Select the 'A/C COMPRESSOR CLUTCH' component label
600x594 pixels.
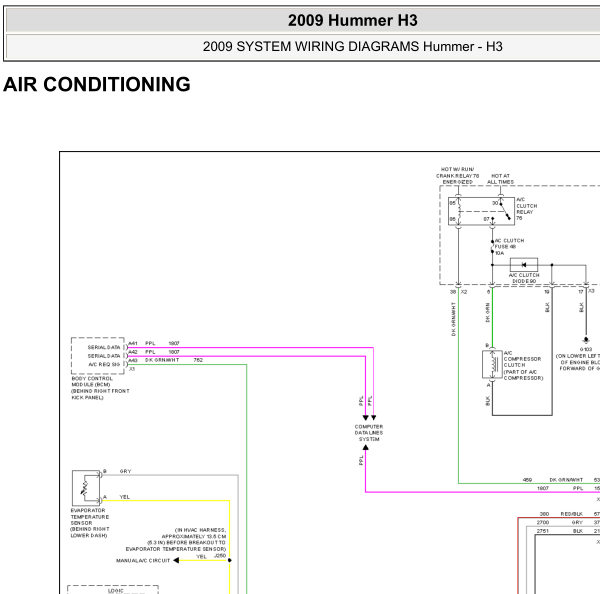tap(523, 365)
